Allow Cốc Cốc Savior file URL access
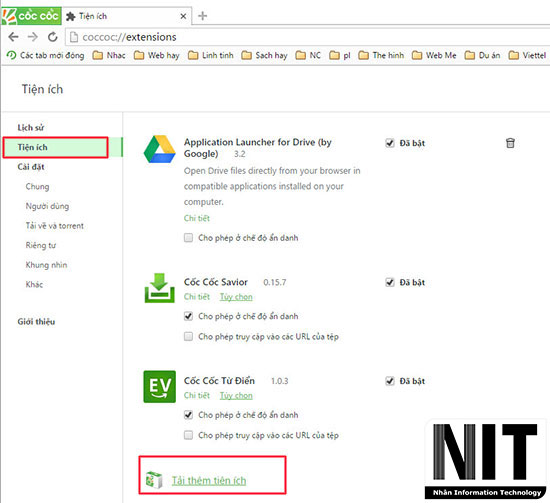The height and width of the screenshot is (503, 550). 188,337
